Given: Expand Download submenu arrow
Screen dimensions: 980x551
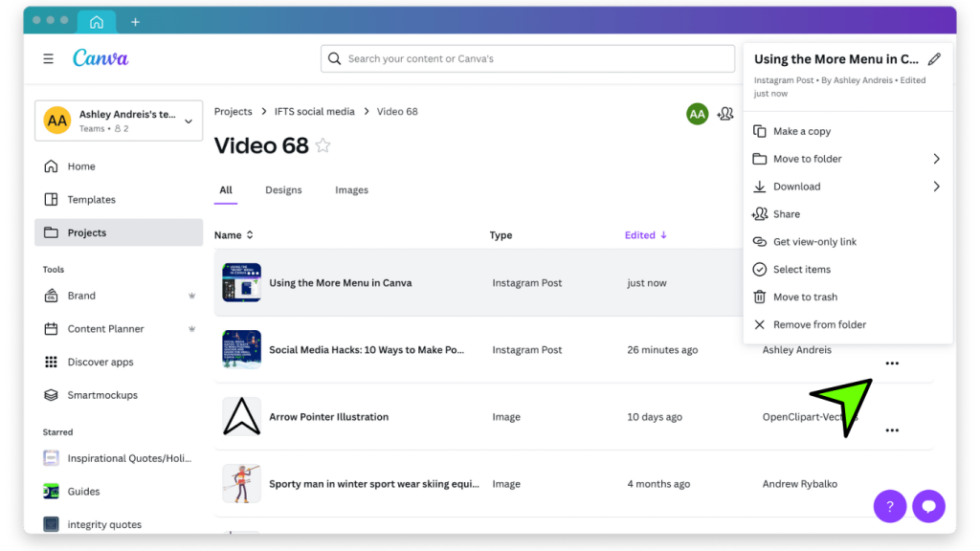Looking at the screenshot, I should pos(936,187).
